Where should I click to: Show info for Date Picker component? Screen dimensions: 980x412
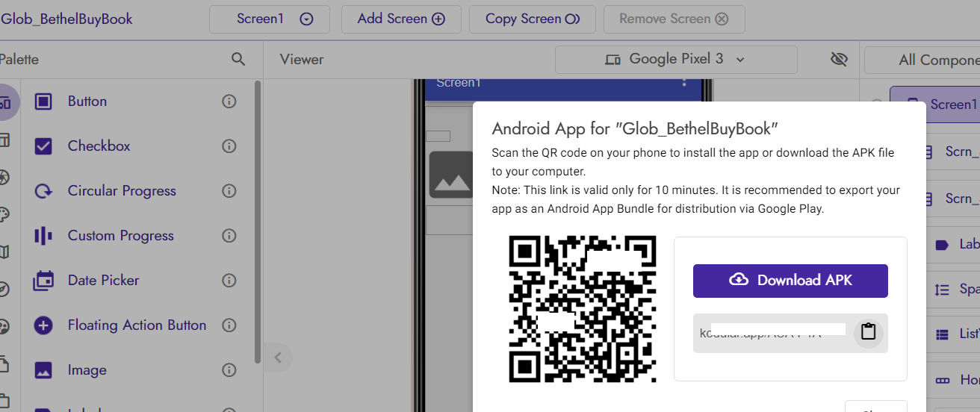pyautogui.click(x=229, y=281)
